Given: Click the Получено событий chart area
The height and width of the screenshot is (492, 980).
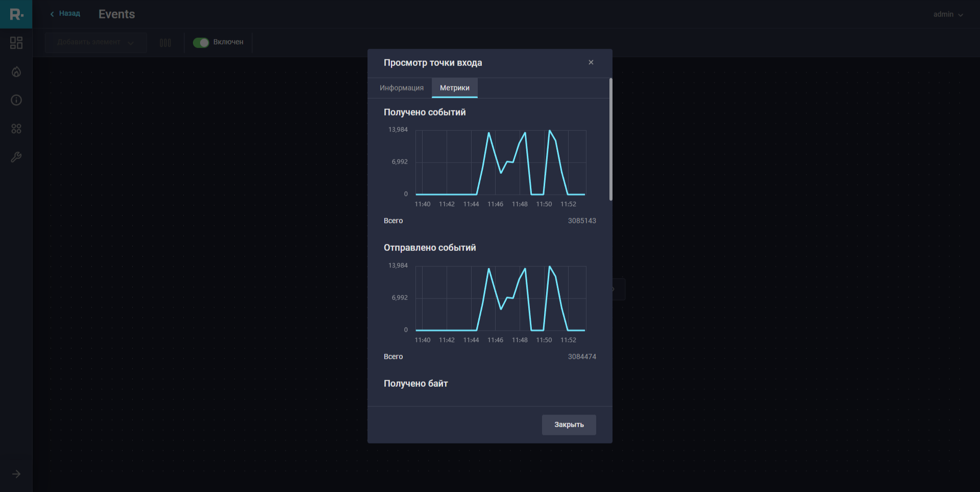Looking at the screenshot, I should click(500, 162).
